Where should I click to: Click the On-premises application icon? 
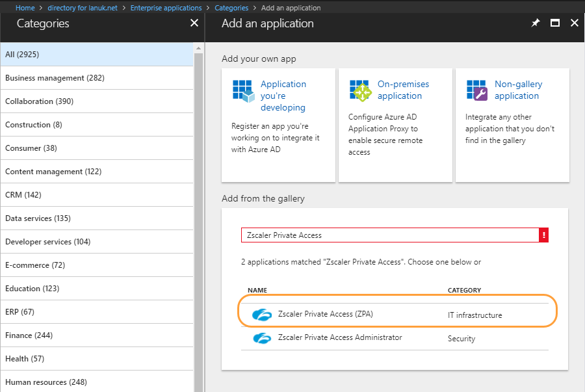360,90
